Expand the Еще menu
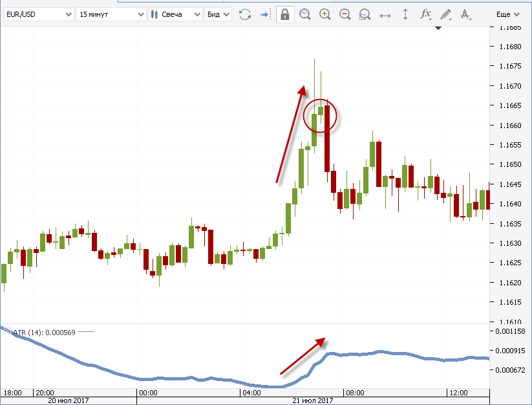The image size is (532, 405). click(x=507, y=14)
